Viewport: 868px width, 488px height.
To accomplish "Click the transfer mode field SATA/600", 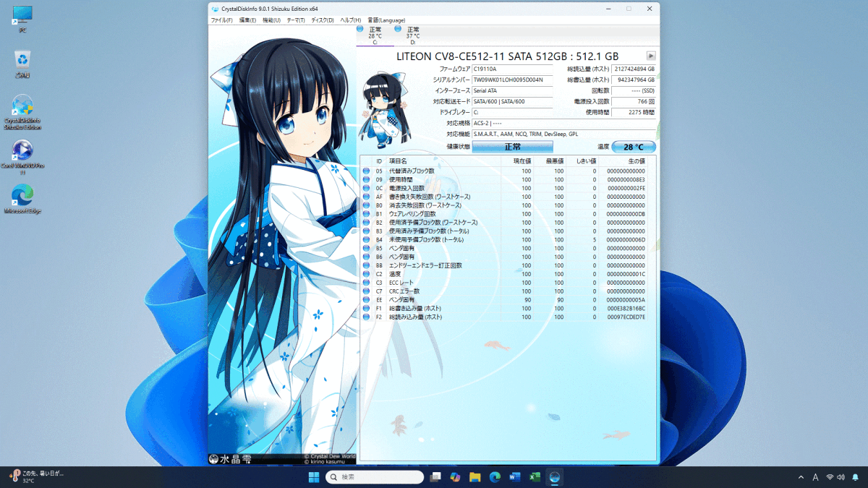I will 512,101.
